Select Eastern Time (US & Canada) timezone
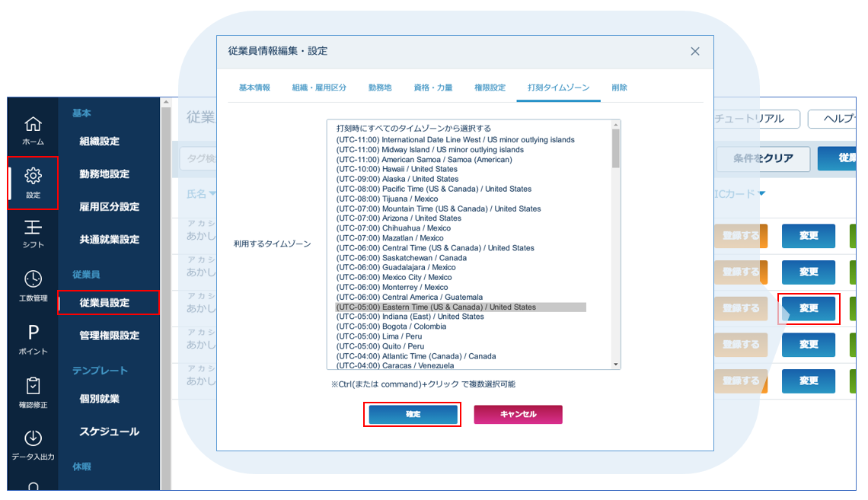This screenshot has height=500, width=868. [x=461, y=307]
